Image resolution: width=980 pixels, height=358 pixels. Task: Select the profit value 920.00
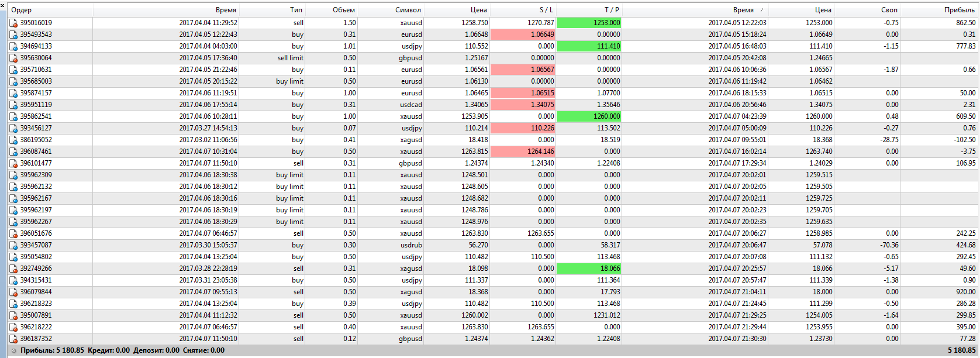coord(965,292)
